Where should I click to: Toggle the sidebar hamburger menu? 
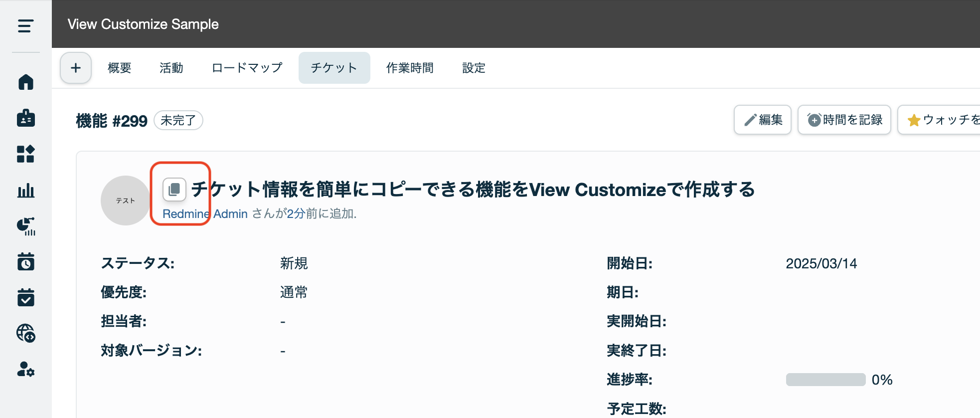click(x=25, y=25)
